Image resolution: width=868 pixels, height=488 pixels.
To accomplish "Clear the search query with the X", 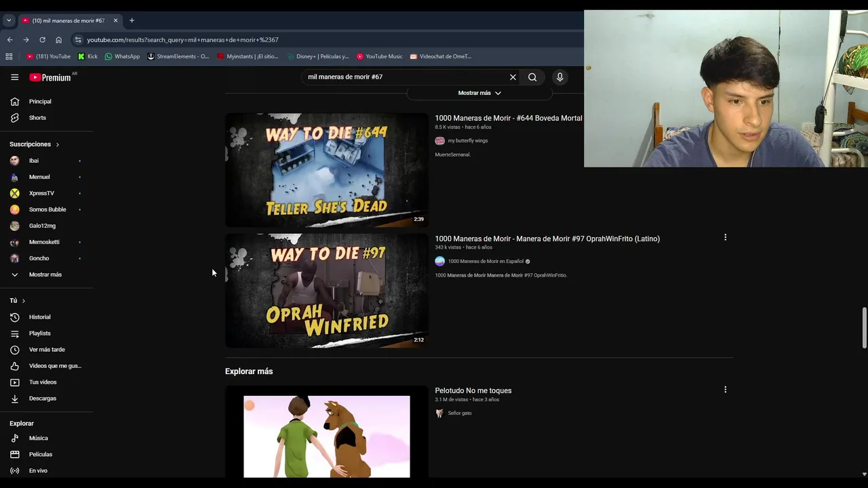I will click(513, 77).
